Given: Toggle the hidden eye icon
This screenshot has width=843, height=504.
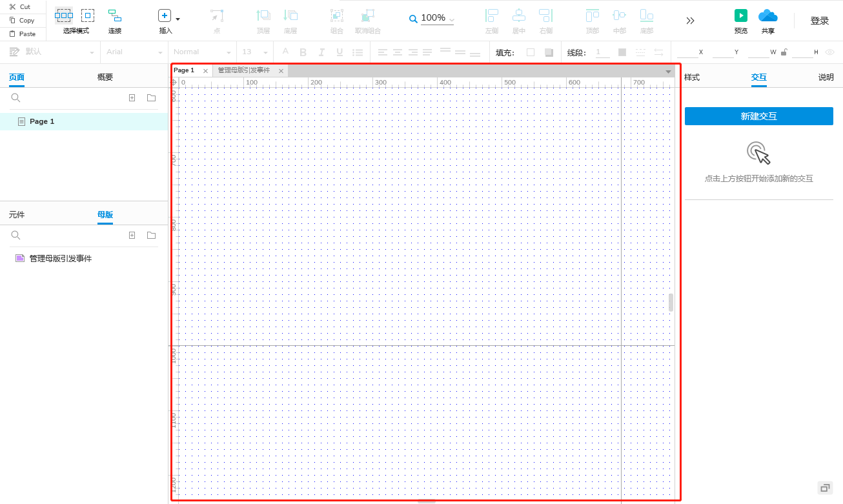Looking at the screenshot, I should tap(830, 52).
